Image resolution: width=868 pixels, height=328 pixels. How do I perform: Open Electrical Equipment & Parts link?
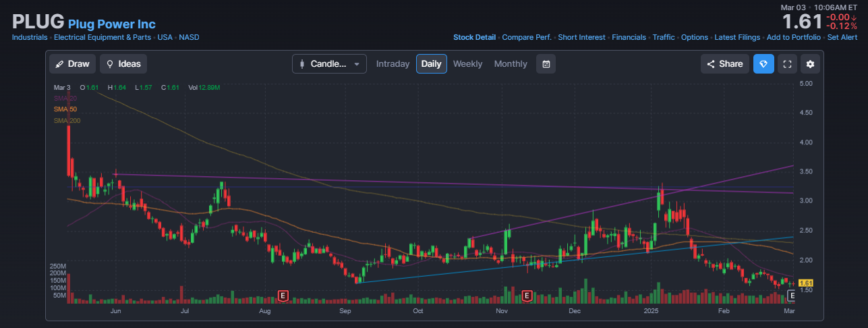tap(103, 38)
